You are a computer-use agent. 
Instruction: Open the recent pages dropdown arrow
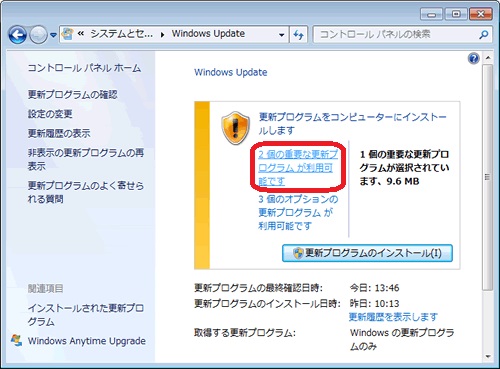[x=53, y=35]
